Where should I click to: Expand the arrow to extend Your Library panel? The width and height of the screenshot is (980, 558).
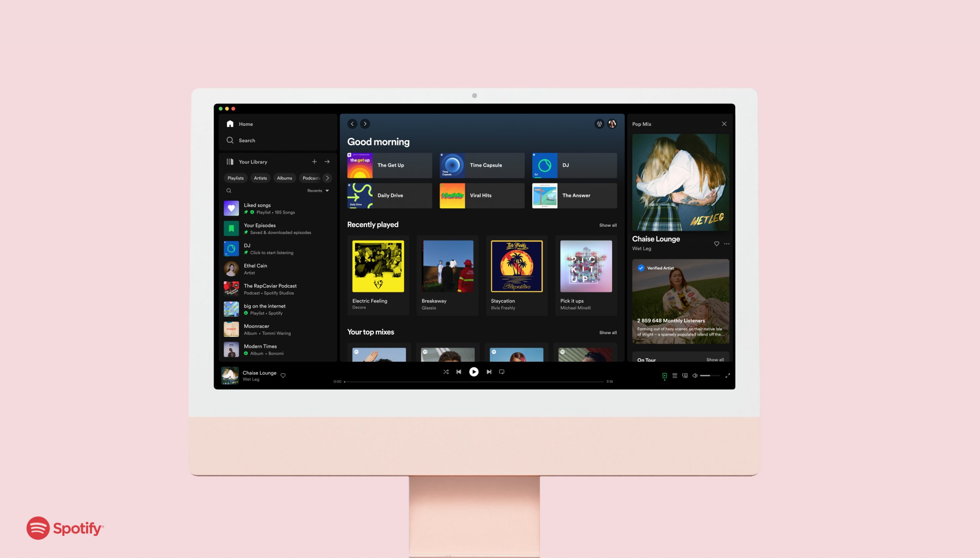[x=327, y=162]
